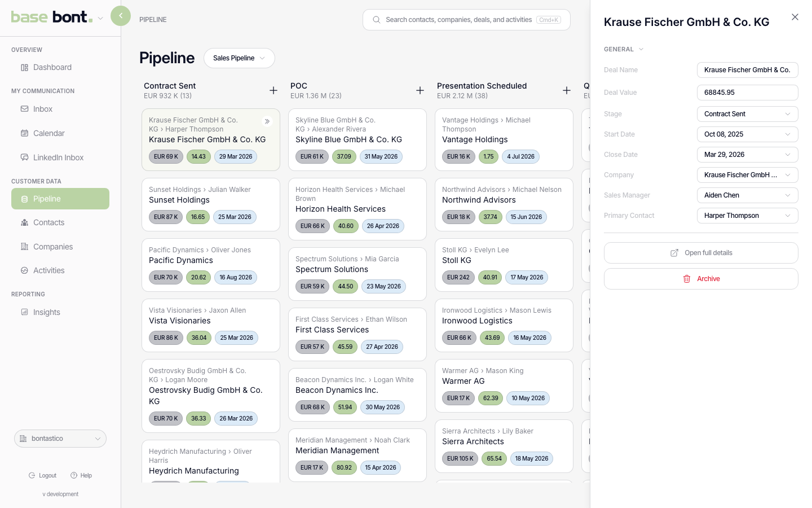Open the Close Date picker
Viewport: 812px width, 508px height.
point(748,155)
